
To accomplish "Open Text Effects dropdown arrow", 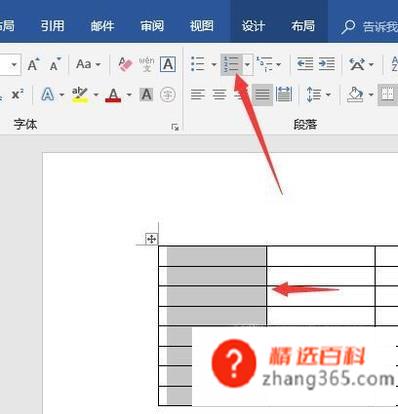I will click(x=62, y=95).
